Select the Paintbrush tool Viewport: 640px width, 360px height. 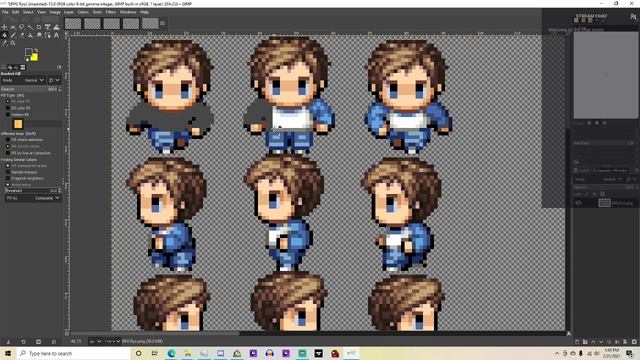[13, 35]
